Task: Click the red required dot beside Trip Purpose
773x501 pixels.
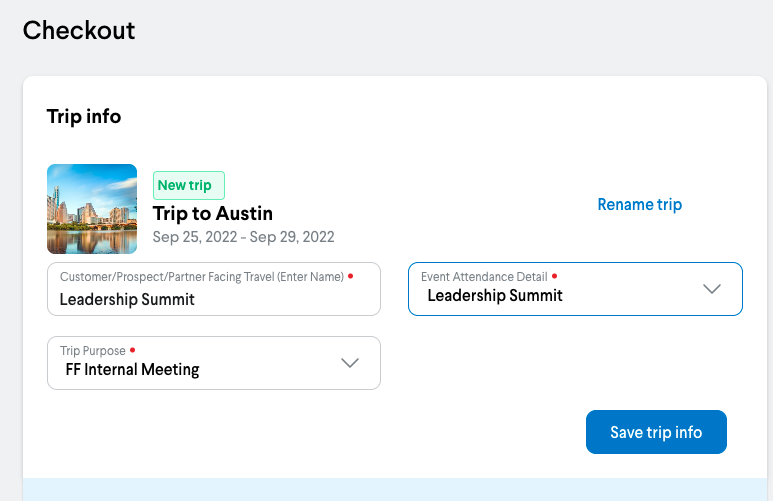Action: point(133,351)
